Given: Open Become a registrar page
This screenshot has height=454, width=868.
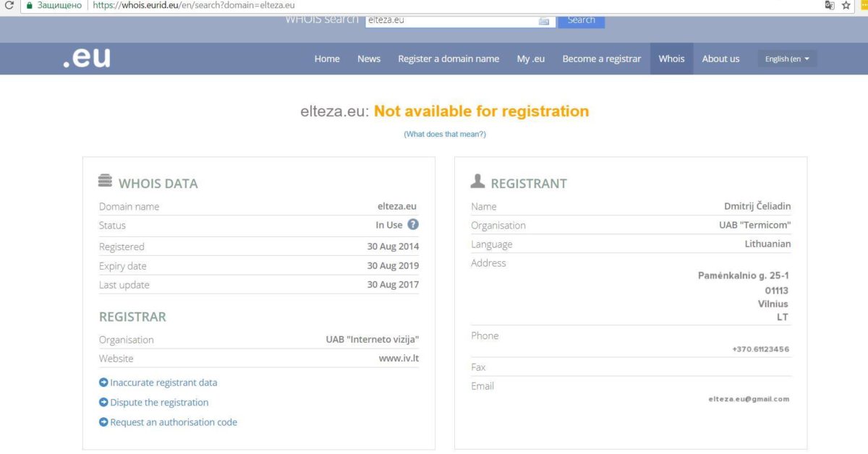Looking at the screenshot, I should (602, 59).
